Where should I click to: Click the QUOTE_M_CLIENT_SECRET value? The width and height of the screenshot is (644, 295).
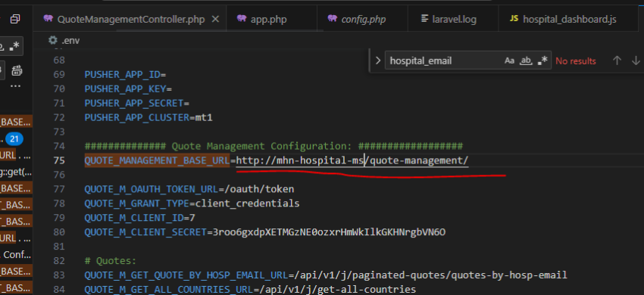point(329,232)
